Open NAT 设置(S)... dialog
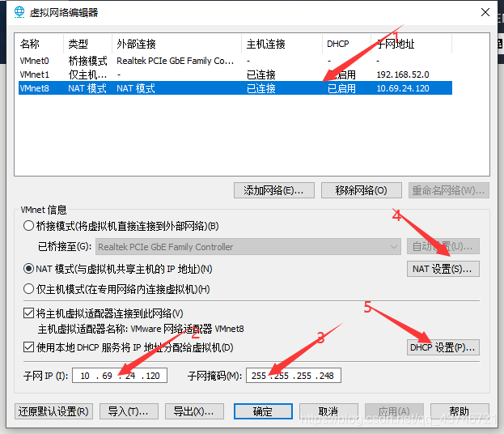This screenshot has width=504, height=434. click(x=443, y=269)
